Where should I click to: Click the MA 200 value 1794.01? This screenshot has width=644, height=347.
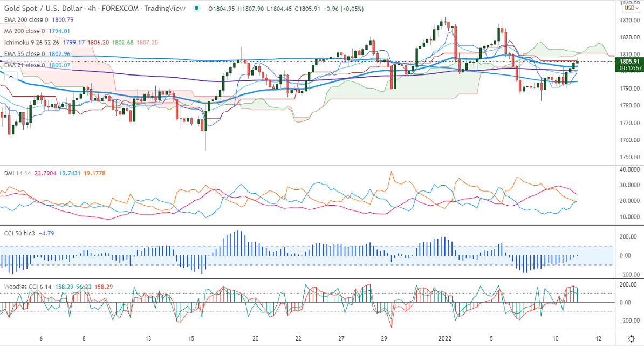point(59,31)
